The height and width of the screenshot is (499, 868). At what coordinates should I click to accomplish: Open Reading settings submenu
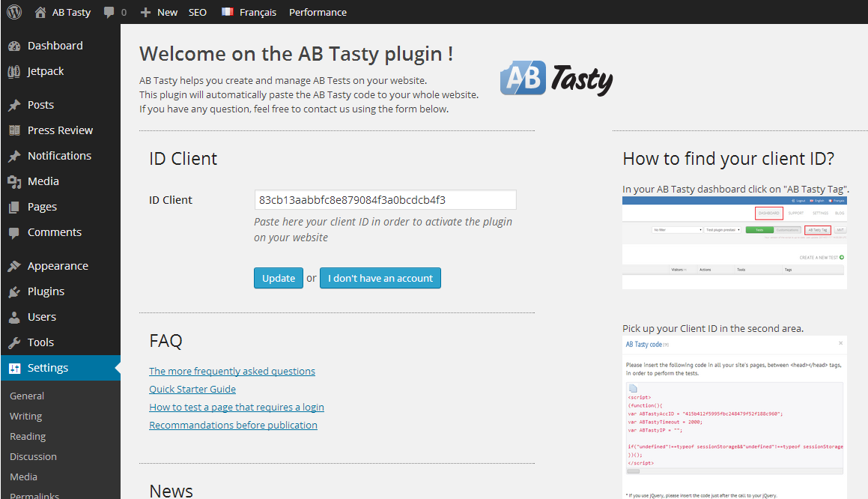(x=28, y=436)
